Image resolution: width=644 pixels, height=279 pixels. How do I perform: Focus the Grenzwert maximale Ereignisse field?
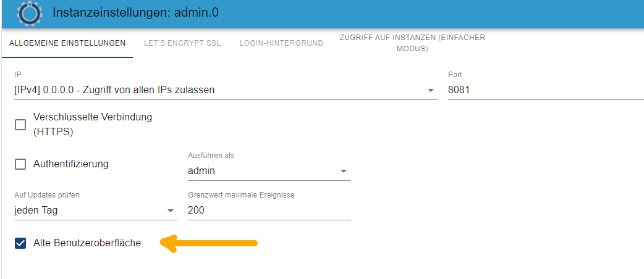269,211
